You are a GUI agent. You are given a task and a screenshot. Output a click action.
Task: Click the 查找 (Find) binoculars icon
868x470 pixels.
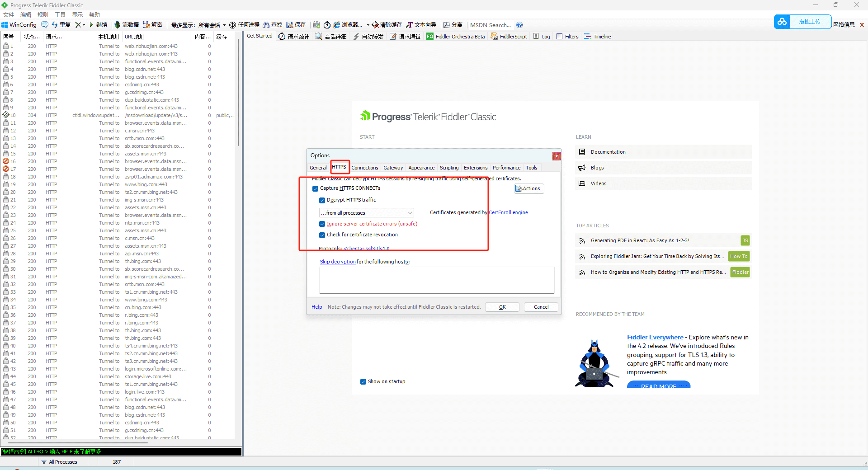point(266,25)
